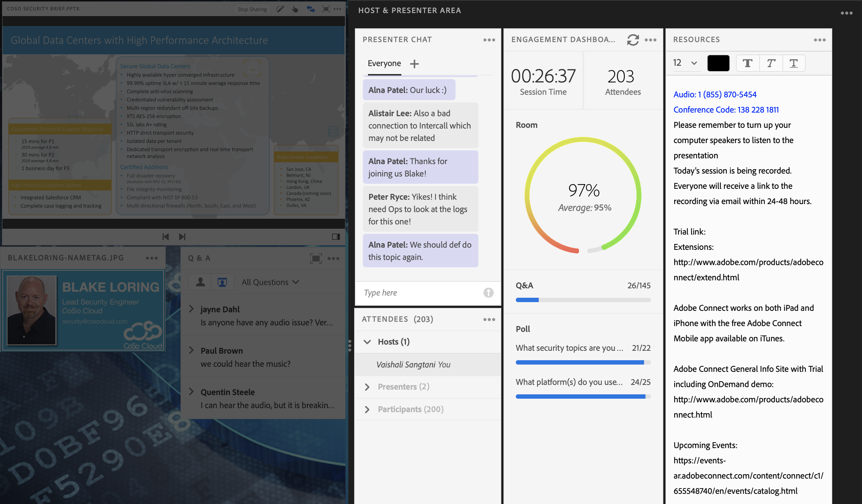Click the Stop Sharing button
The height and width of the screenshot is (504, 862).
pyautogui.click(x=252, y=9)
